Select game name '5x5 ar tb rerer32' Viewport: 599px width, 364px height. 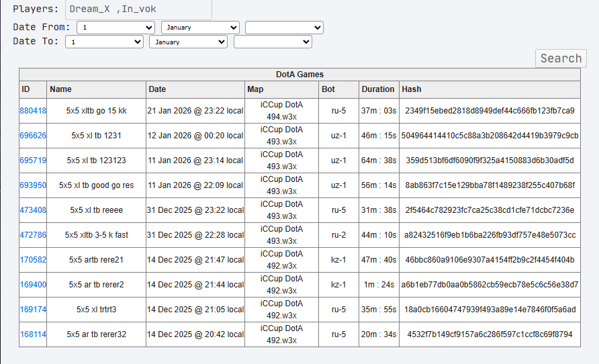pyautogui.click(x=96, y=334)
